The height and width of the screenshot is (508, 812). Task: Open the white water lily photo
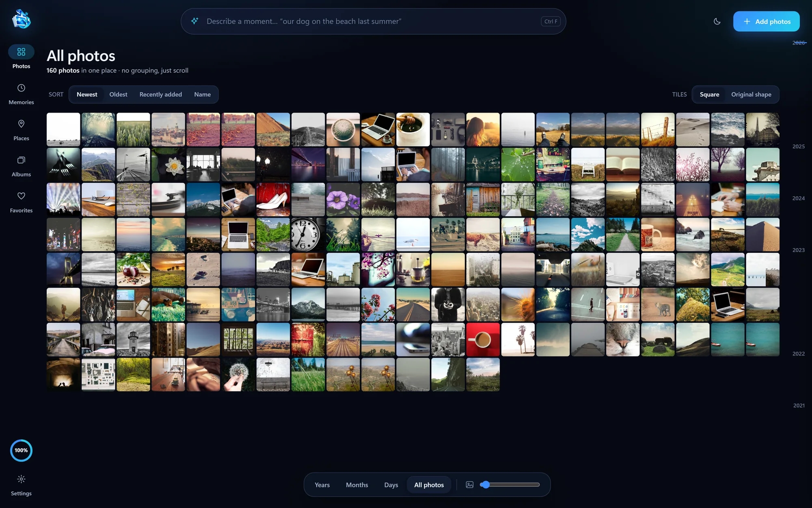(168, 165)
